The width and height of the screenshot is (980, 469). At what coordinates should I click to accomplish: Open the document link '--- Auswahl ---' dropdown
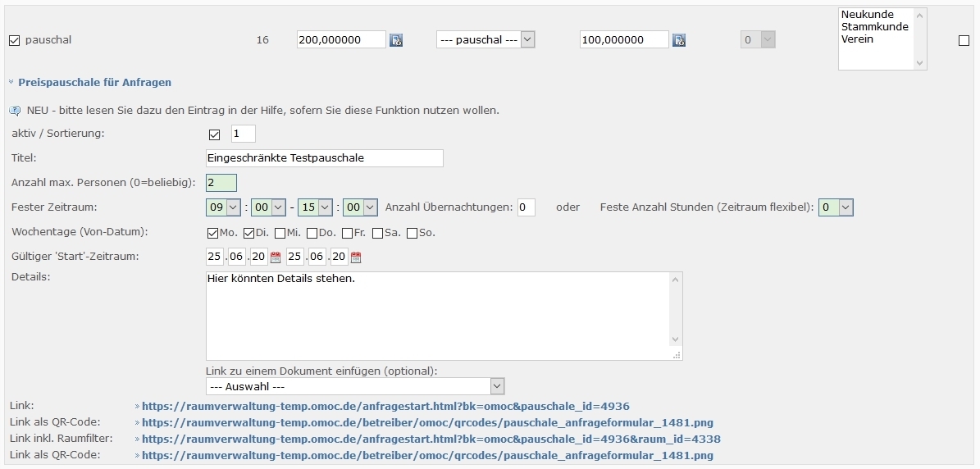[x=355, y=386]
